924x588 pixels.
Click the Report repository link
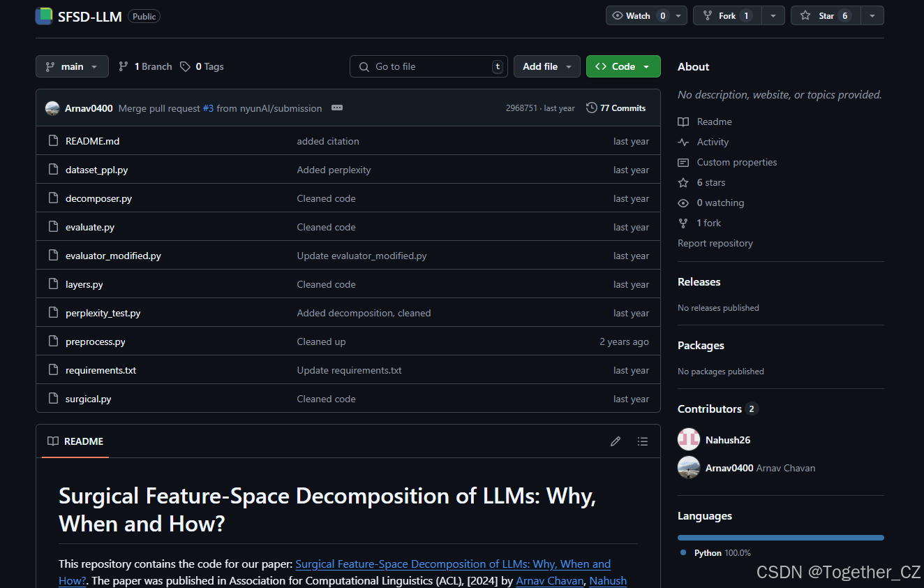[x=715, y=243]
